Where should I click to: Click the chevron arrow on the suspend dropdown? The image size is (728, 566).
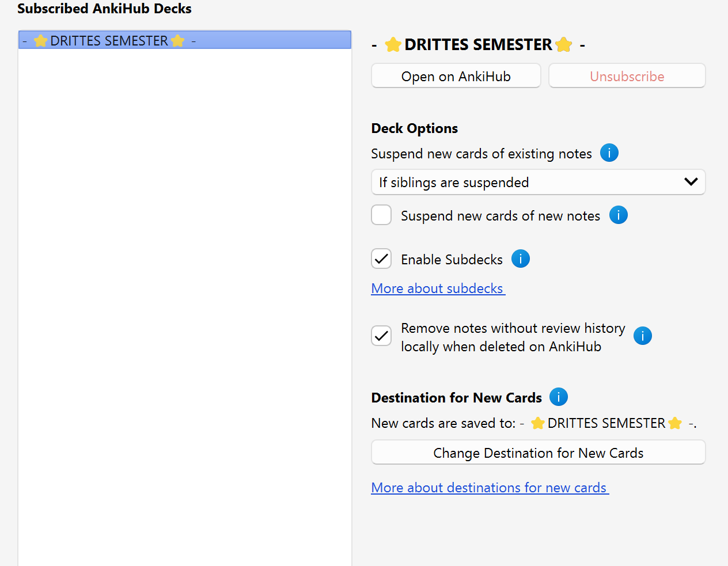691,182
